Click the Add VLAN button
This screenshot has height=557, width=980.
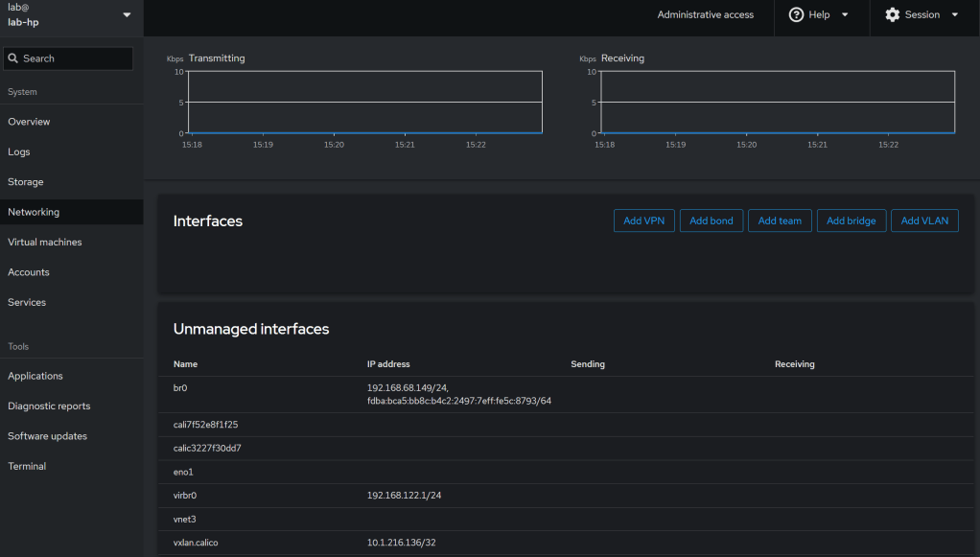tap(924, 220)
